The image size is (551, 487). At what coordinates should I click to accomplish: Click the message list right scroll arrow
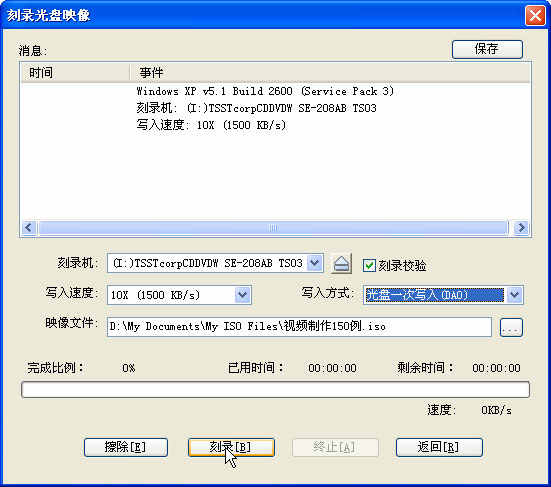tap(521, 228)
